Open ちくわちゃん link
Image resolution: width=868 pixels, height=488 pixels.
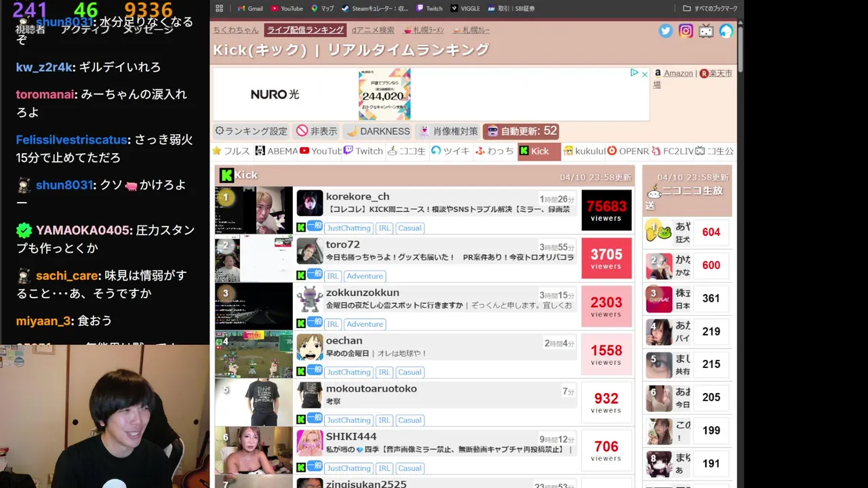(x=235, y=30)
